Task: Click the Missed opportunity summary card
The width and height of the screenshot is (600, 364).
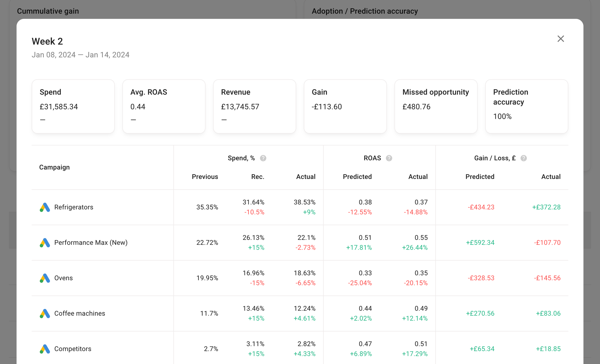Action: (x=436, y=106)
